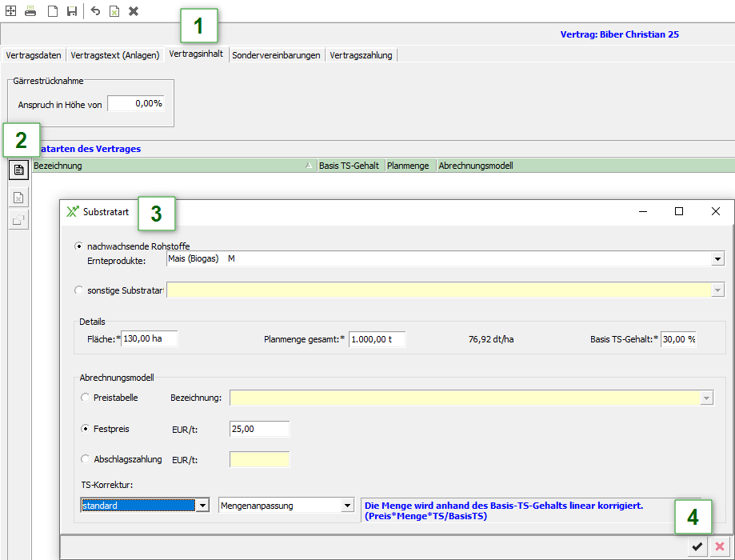Screen dimensions: 735x560
Task: Click the new blank document icon
Action: coord(52,11)
